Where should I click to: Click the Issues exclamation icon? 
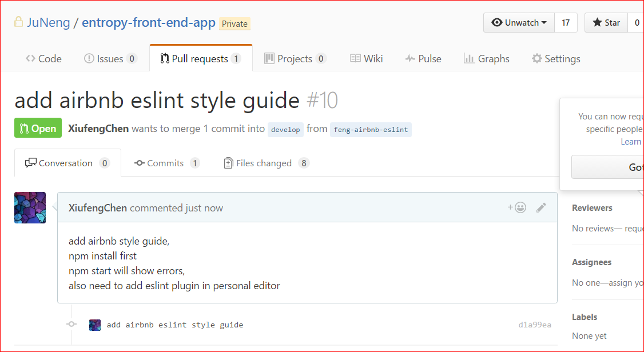89,58
